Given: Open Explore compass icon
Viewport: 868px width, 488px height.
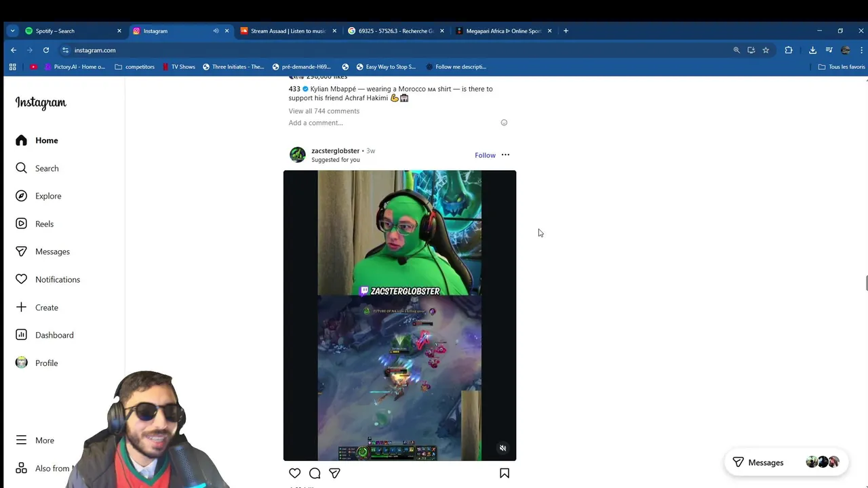Looking at the screenshot, I should 22,196.
